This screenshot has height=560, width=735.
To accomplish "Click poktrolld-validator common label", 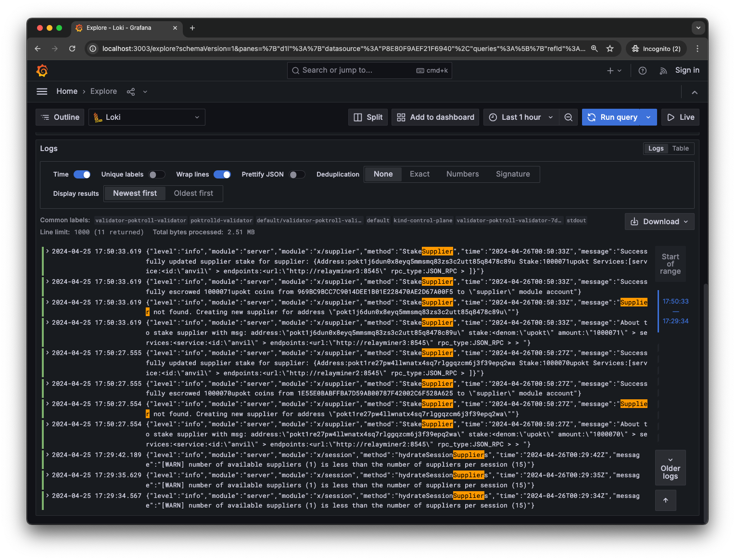I will pyautogui.click(x=221, y=220).
